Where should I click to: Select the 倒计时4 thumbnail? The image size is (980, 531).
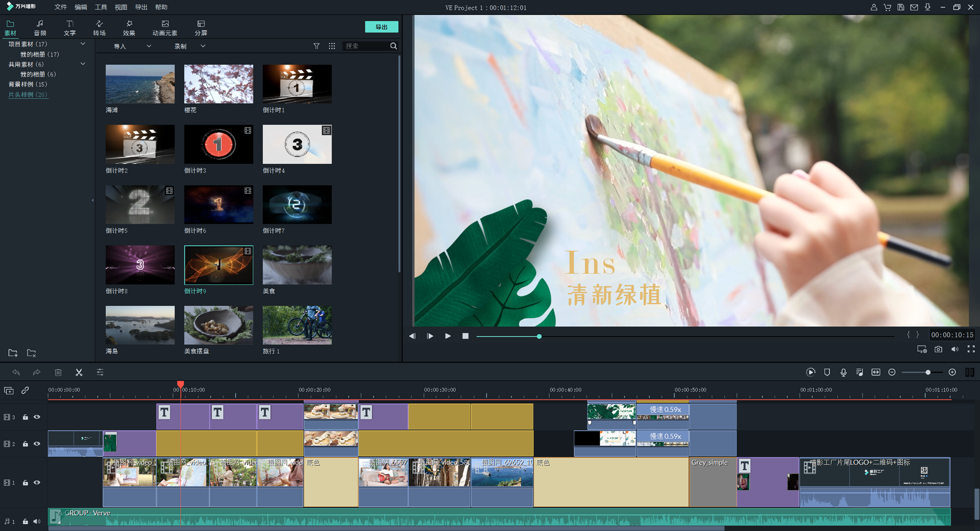tap(297, 144)
